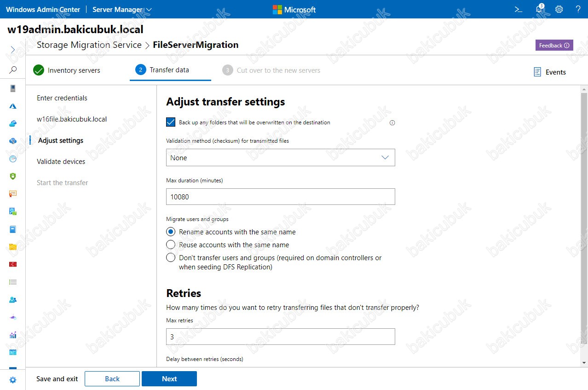Viewport: 588px width, 390px height.
Task: Open the server Overview tool icon
Action: pos(13,88)
